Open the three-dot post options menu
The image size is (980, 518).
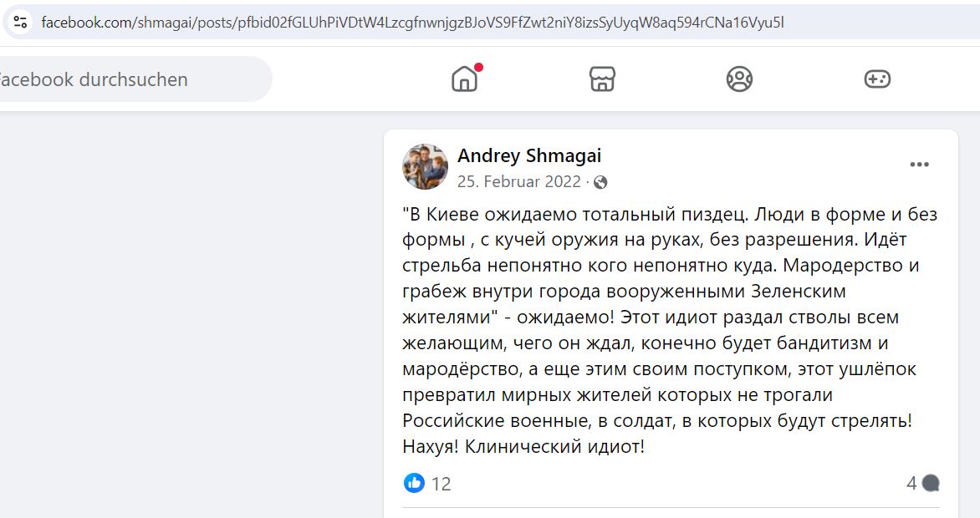pyautogui.click(x=919, y=165)
